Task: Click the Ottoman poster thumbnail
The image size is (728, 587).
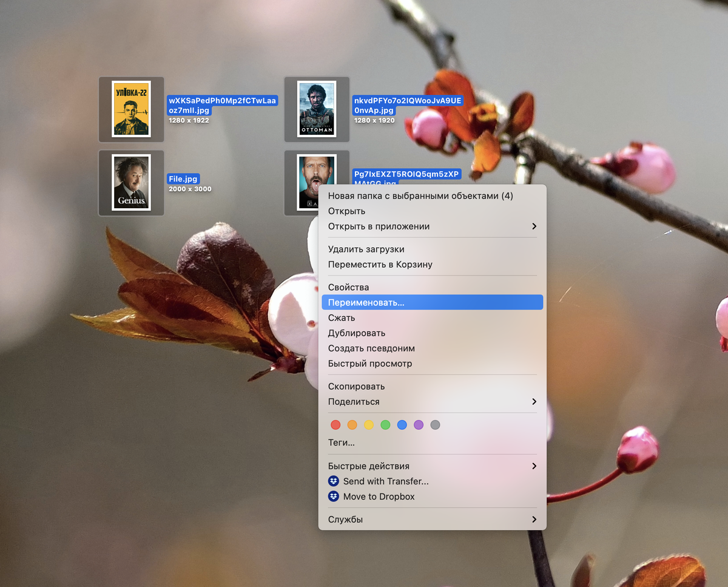Action: pyautogui.click(x=317, y=109)
